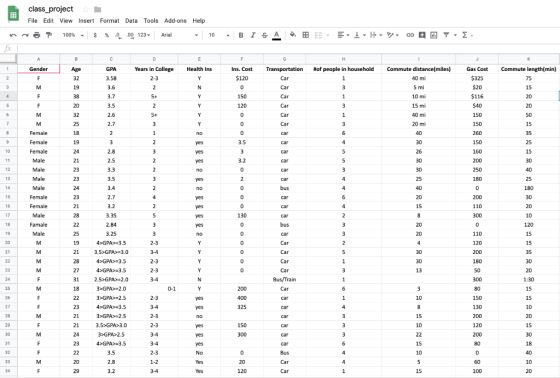
Task: Open the Help menu
Action: point(199,21)
